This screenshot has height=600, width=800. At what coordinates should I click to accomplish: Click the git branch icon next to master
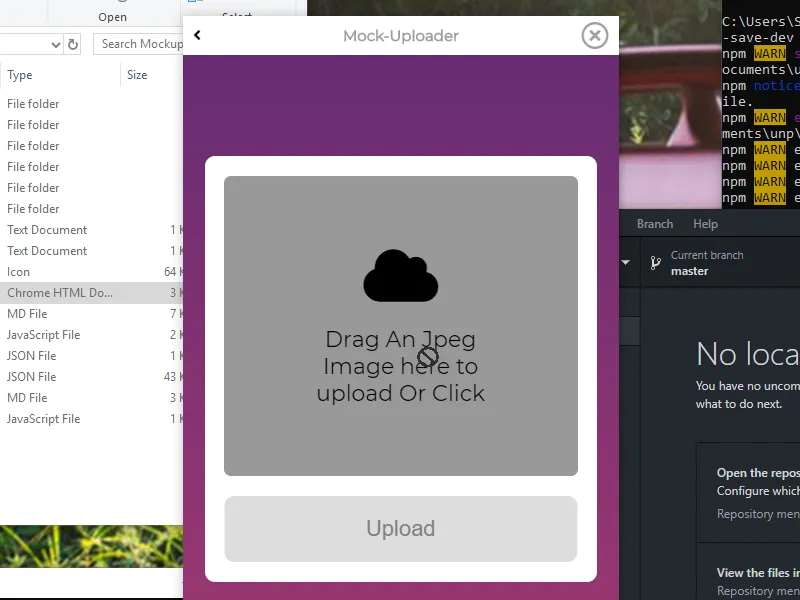point(656,263)
